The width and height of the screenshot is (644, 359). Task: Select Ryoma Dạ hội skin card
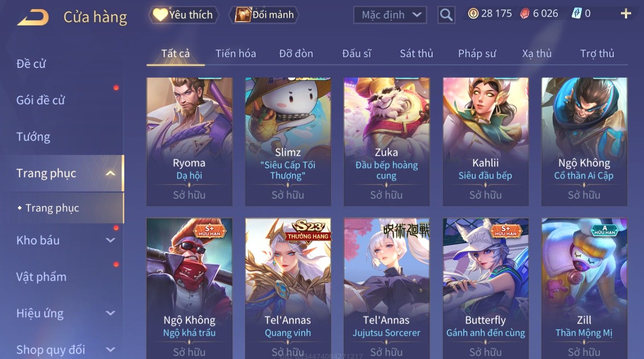point(189,141)
